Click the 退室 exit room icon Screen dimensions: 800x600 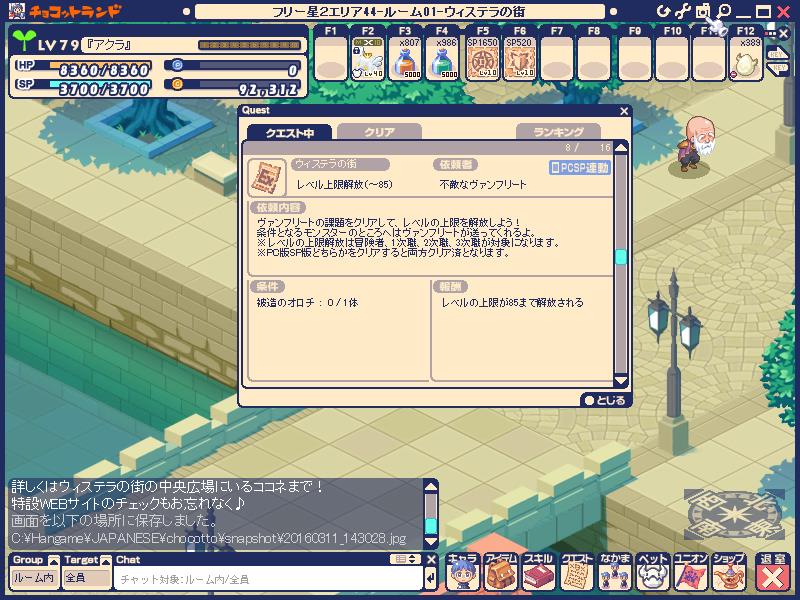[x=772, y=572]
